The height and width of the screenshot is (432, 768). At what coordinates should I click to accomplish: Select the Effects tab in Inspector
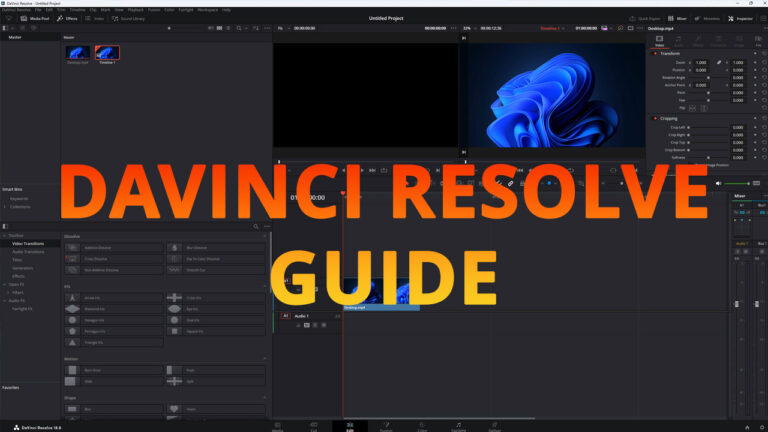coord(698,41)
